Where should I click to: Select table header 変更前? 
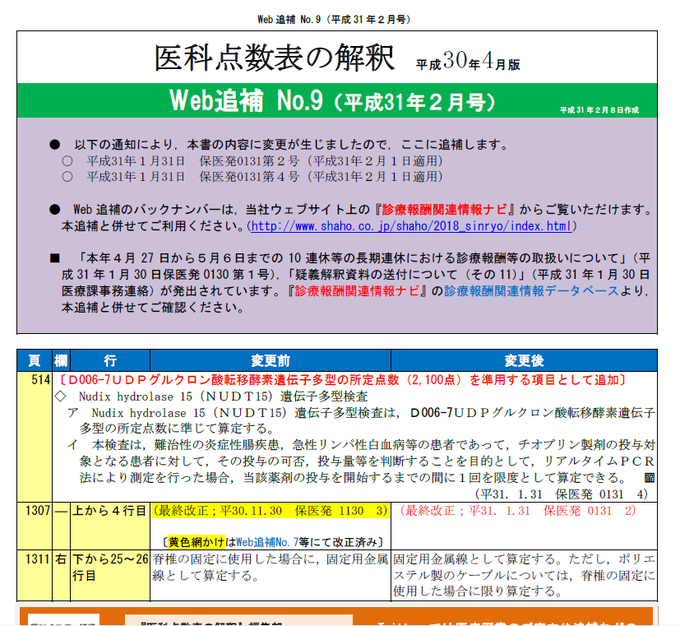270,361
